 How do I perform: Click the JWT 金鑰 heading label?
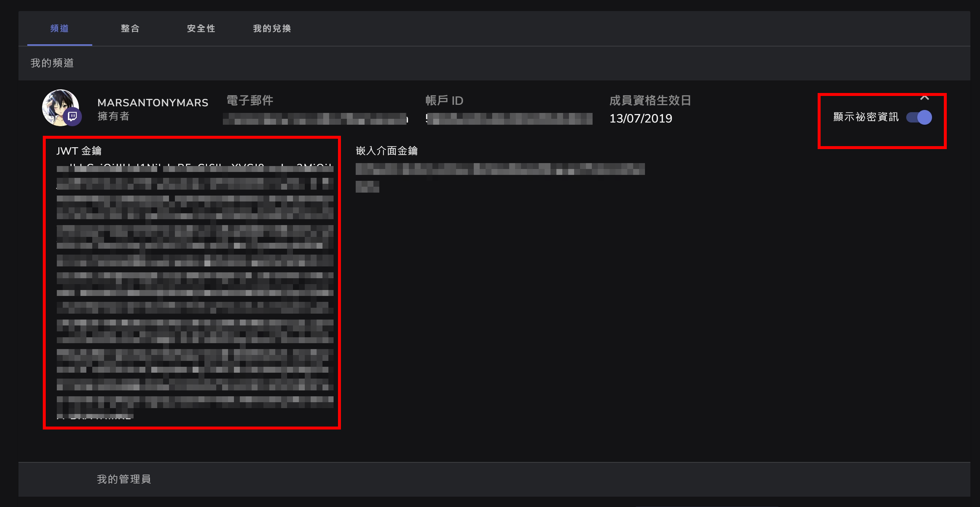point(79,151)
